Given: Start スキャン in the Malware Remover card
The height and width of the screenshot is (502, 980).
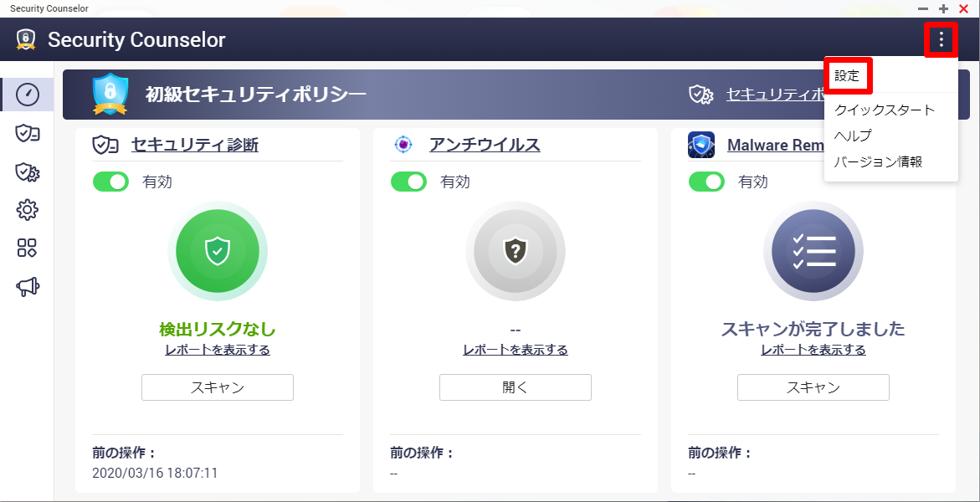Looking at the screenshot, I should coord(813,387).
